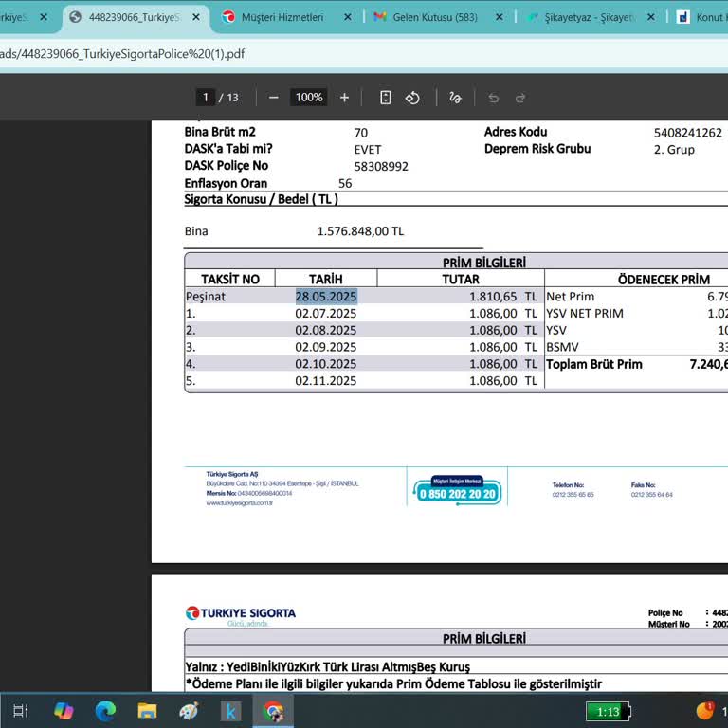
Task: Open Task View on the taskbar
Action: [20, 710]
